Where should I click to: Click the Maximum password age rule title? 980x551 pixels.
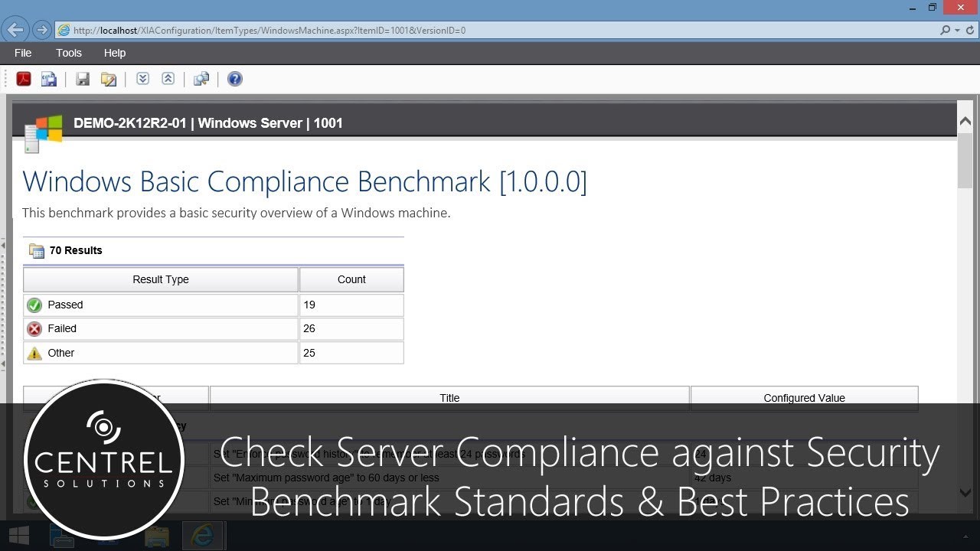326,478
